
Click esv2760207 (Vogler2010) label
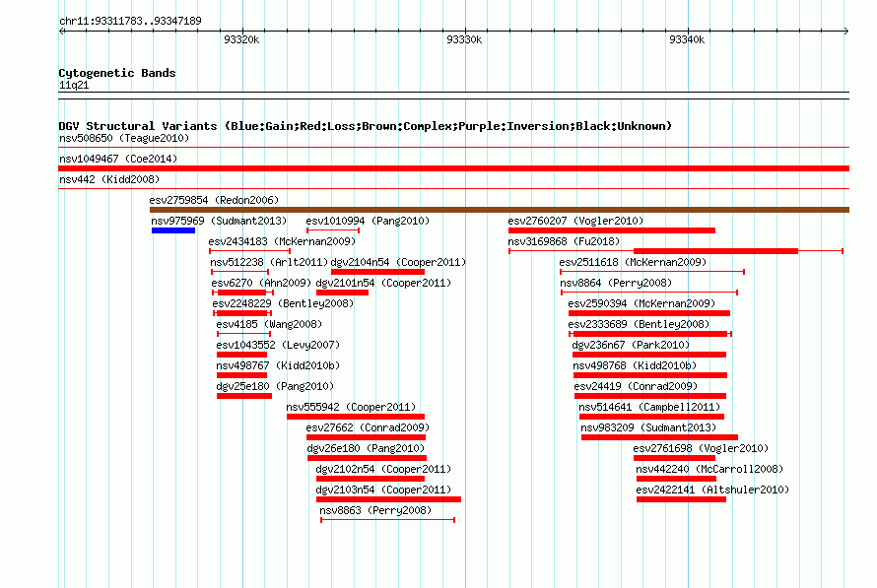pyautogui.click(x=575, y=221)
